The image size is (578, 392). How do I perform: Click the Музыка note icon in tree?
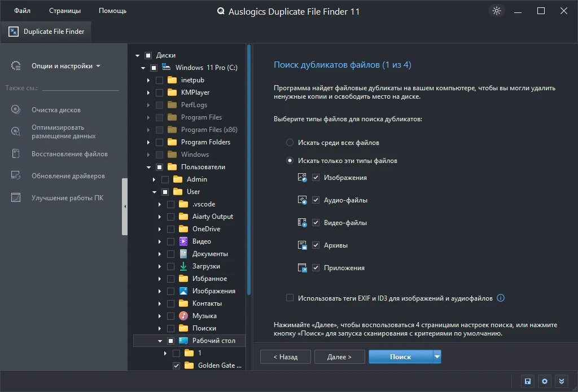pos(183,316)
